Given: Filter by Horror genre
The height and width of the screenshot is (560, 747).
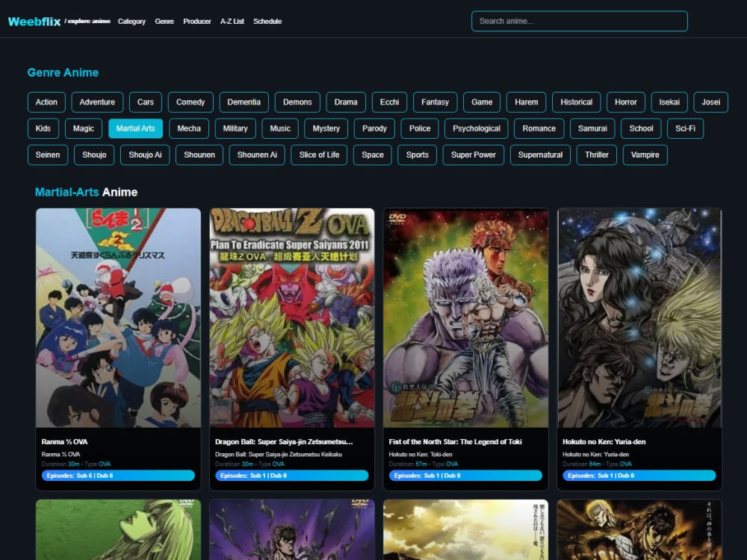Looking at the screenshot, I should [x=625, y=102].
